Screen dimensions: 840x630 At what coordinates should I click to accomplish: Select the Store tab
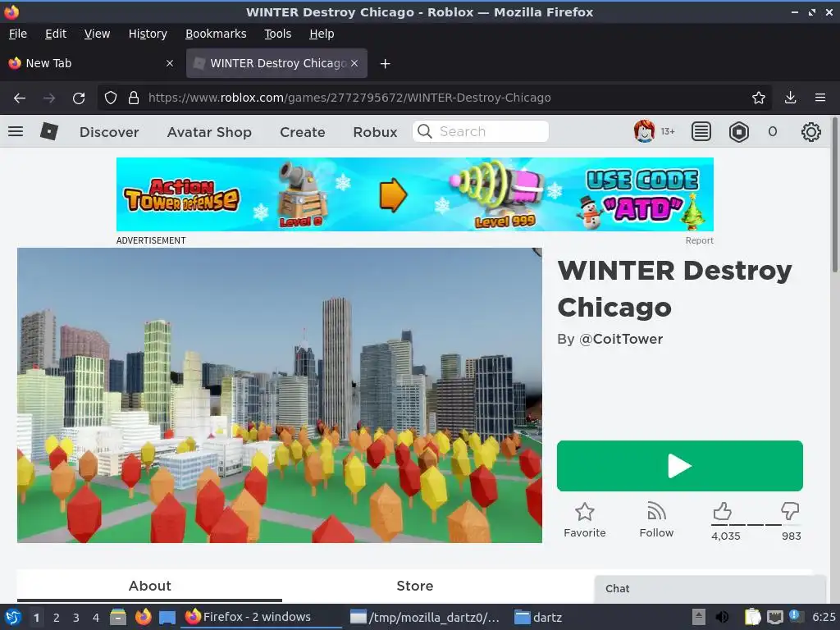(x=414, y=586)
